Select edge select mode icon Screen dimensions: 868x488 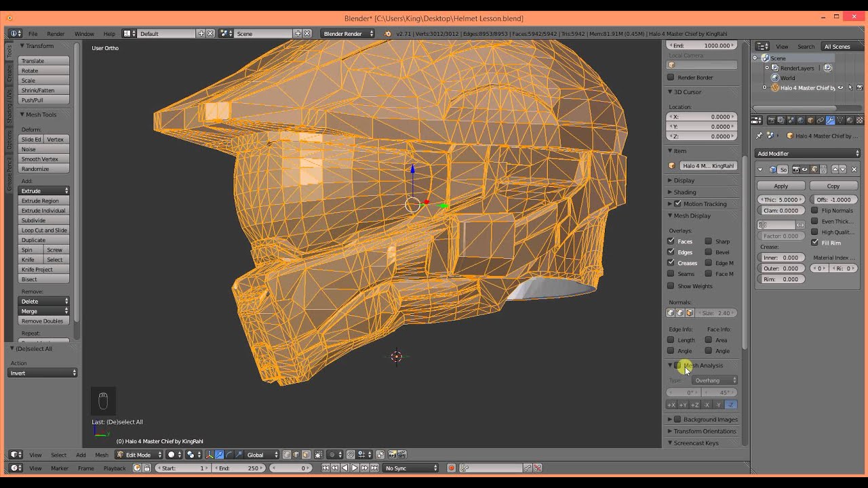(x=297, y=455)
